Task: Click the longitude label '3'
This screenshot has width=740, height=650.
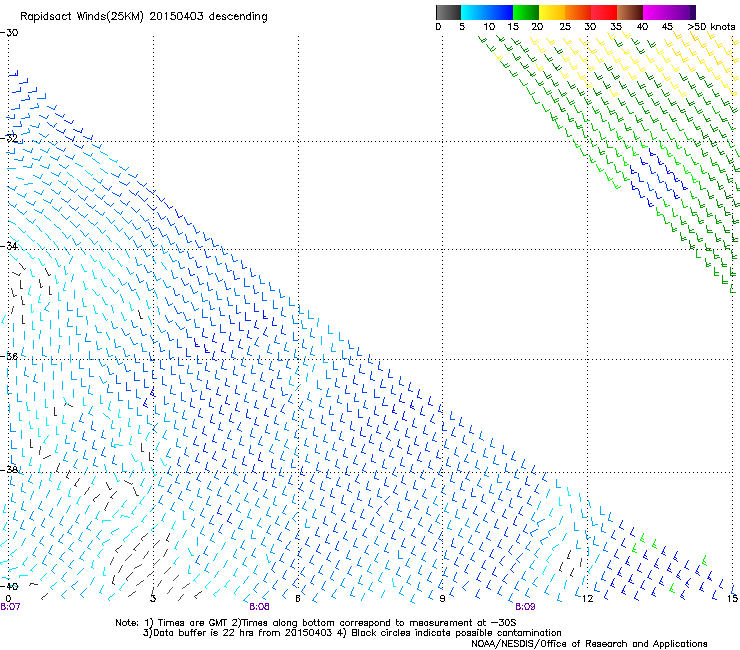Action: (153, 598)
